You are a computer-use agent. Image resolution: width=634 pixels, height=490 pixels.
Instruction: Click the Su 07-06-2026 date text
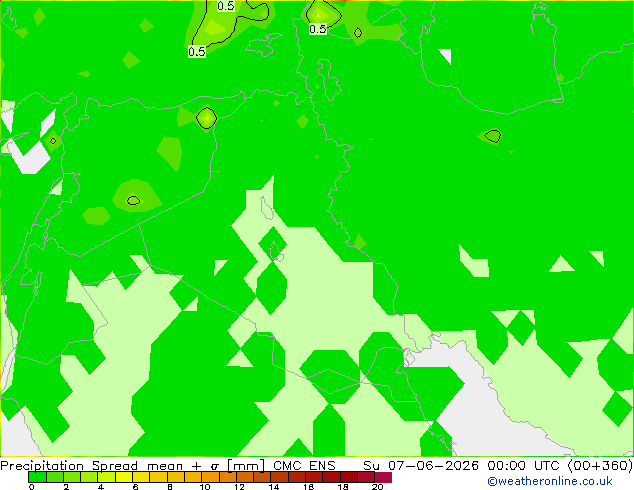[x=421, y=465]
